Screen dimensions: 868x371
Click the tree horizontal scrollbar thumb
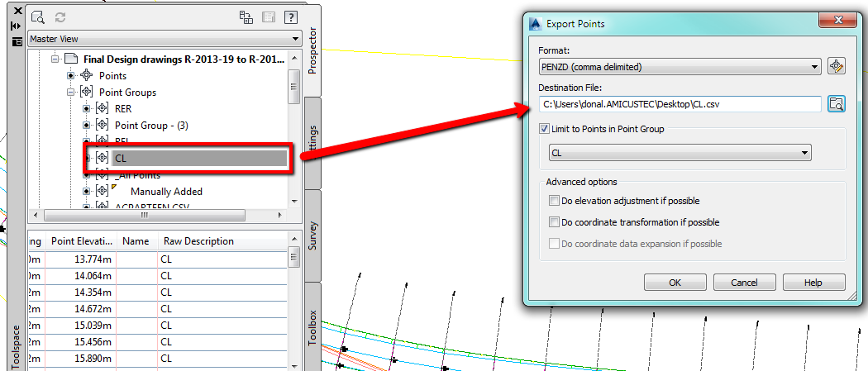(x=143, y=215)
